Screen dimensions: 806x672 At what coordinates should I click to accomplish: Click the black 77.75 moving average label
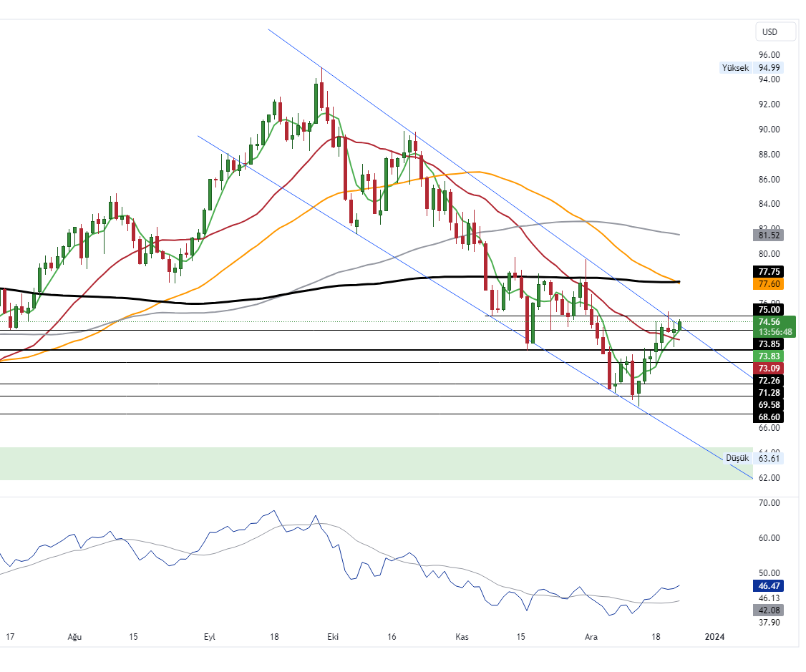[x=769, y=272]
